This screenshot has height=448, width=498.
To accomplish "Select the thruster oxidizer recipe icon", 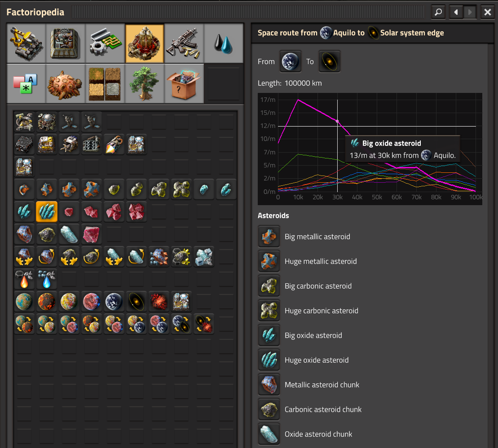I will tap(47, 279).
